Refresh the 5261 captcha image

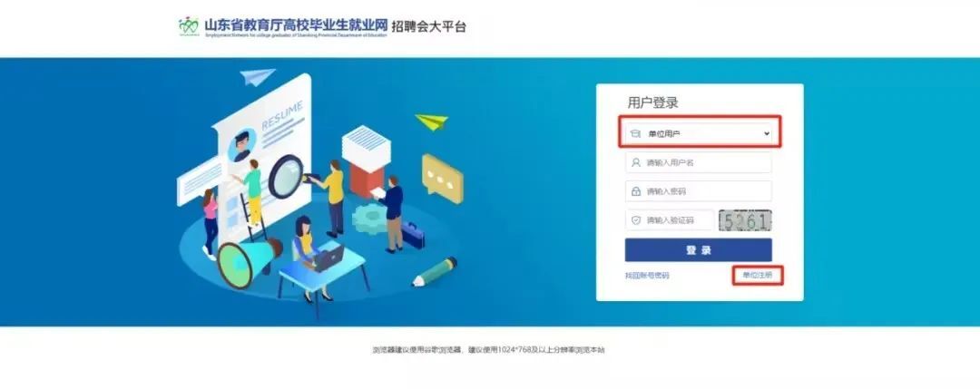[x=745, y=219]
